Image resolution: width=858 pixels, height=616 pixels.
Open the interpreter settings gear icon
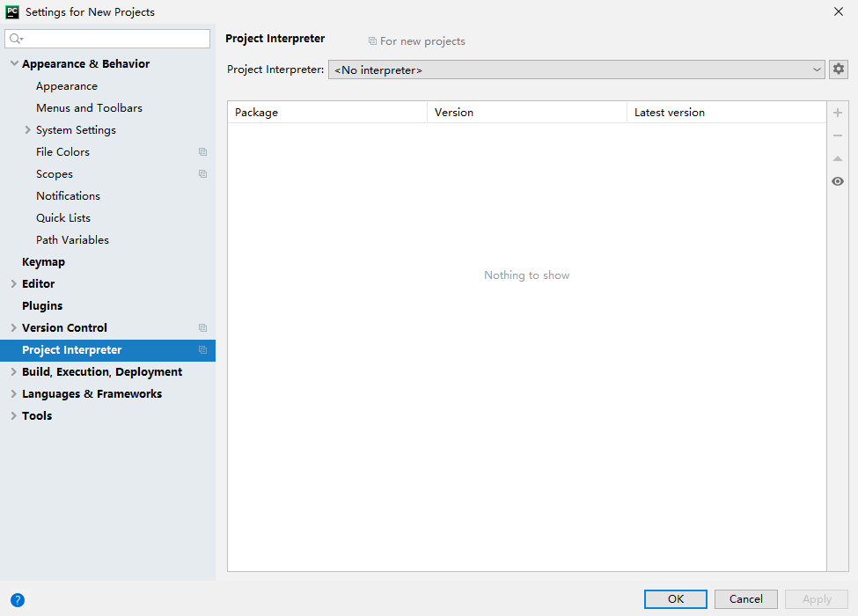(x=839, y=70)
